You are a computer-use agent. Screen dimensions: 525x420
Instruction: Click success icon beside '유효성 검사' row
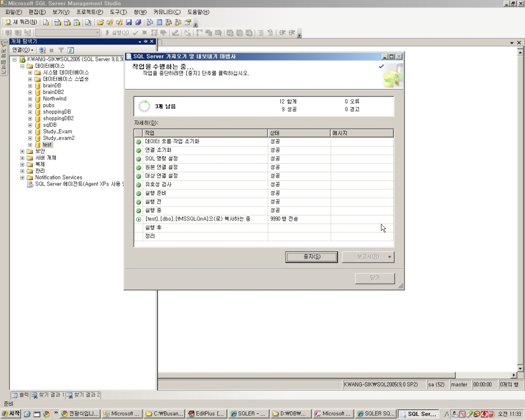138,185
